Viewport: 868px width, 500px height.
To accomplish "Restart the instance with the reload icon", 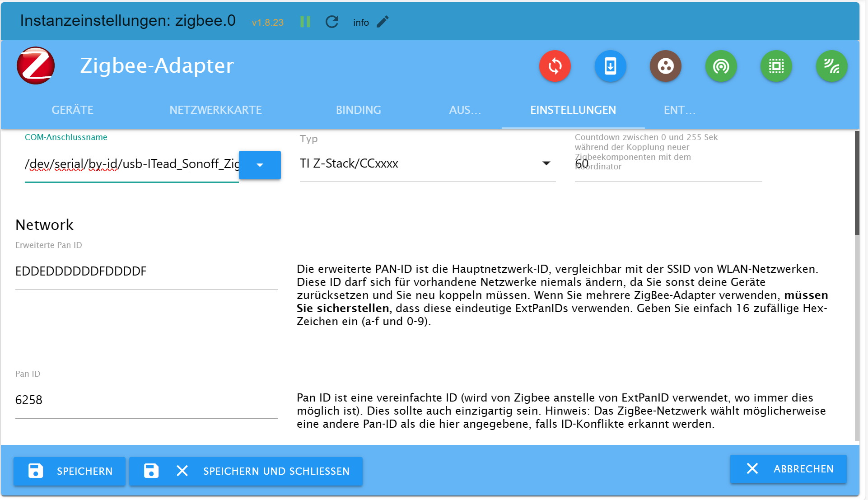I will 332,22.
